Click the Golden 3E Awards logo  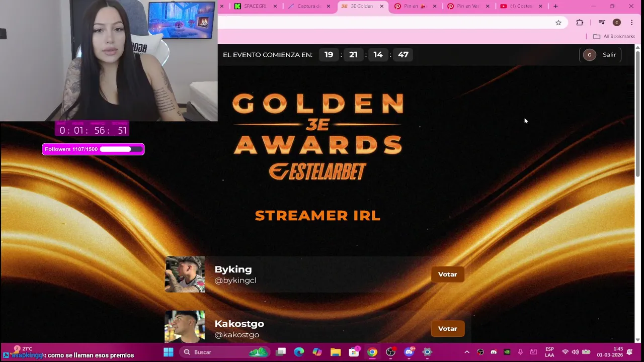318,137
